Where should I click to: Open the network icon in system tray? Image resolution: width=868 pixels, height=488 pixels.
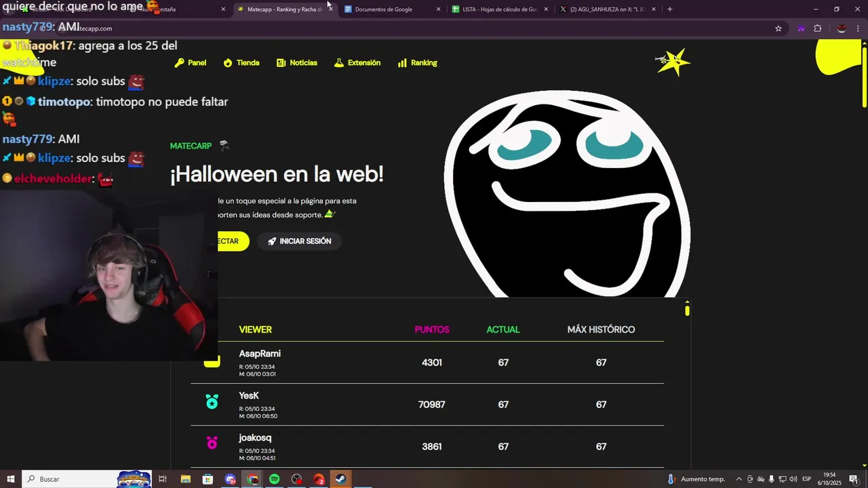782,479
